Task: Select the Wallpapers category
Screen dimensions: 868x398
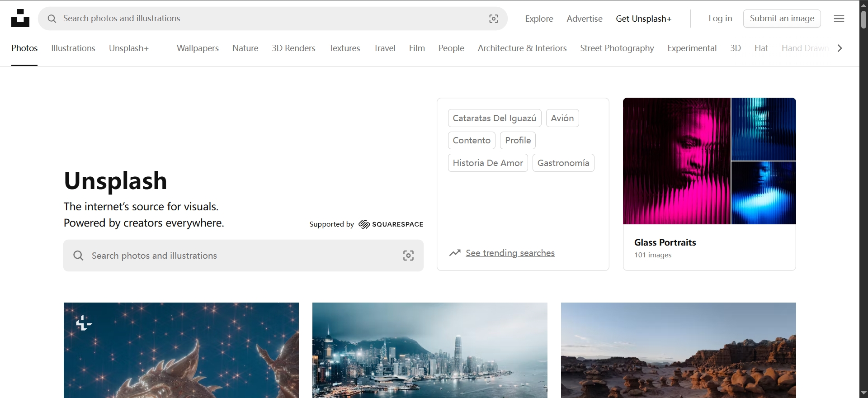Action: [198, 48]
